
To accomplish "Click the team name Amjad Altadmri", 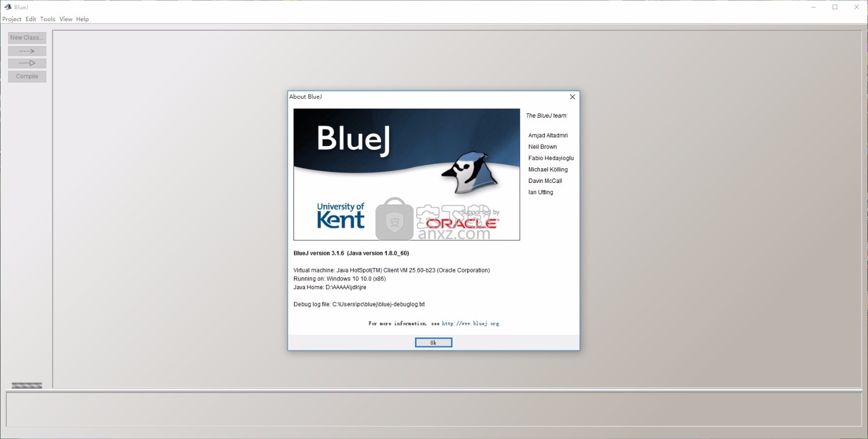I will 548,136.
